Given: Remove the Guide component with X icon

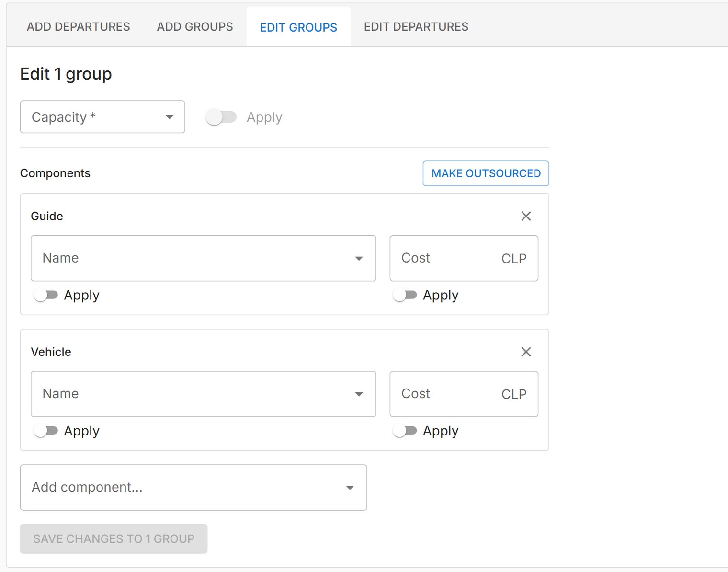Looking at the screenshot, I should click(x=526, y=216).
